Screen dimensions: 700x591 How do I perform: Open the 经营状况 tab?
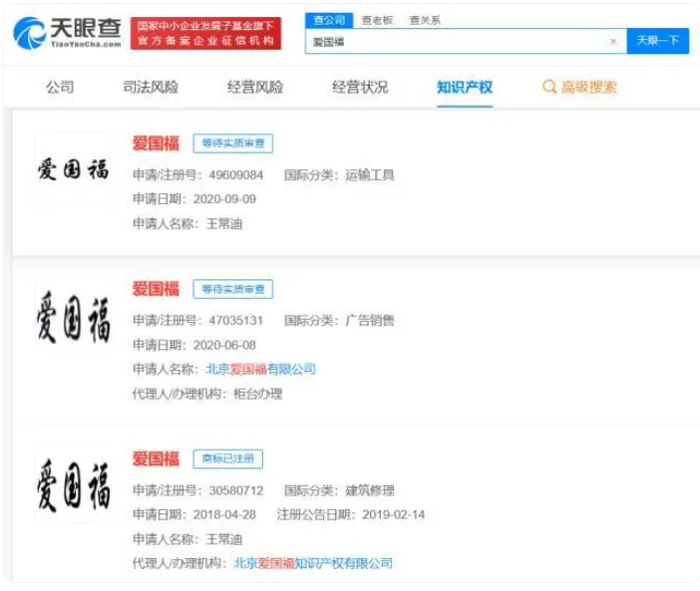[x=360, y=87]
